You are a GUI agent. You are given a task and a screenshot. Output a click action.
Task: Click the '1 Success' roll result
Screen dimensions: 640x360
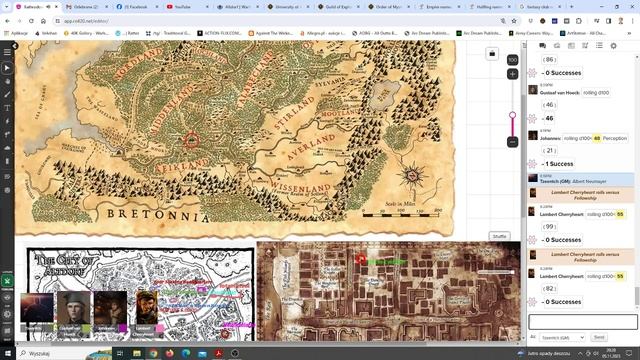(x=559, y=164)
